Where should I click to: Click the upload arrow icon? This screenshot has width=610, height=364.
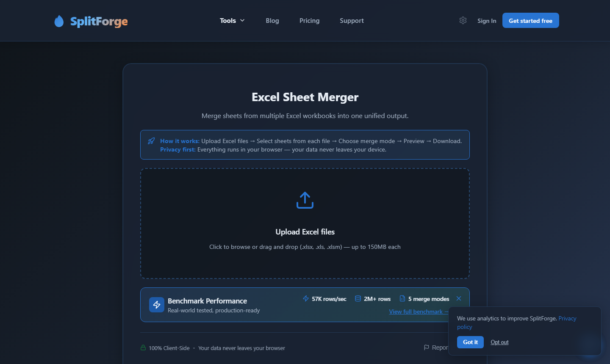click(305, 200)
